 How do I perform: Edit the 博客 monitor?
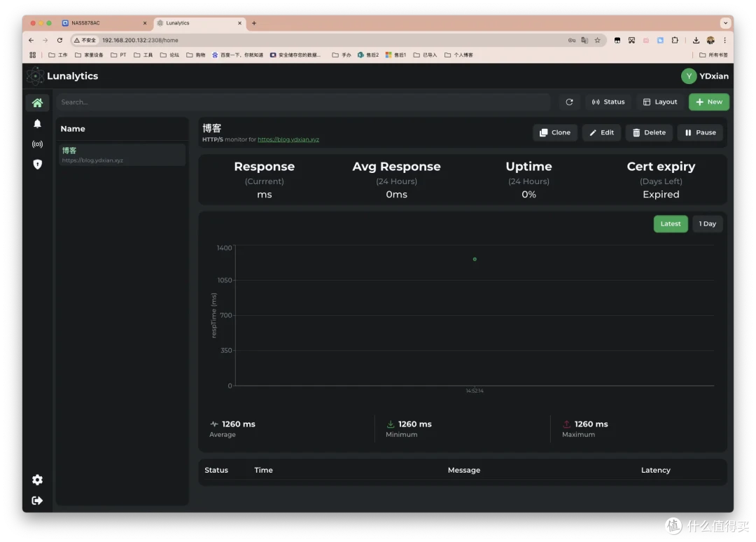pyautogui.click(x=601, y=132)
